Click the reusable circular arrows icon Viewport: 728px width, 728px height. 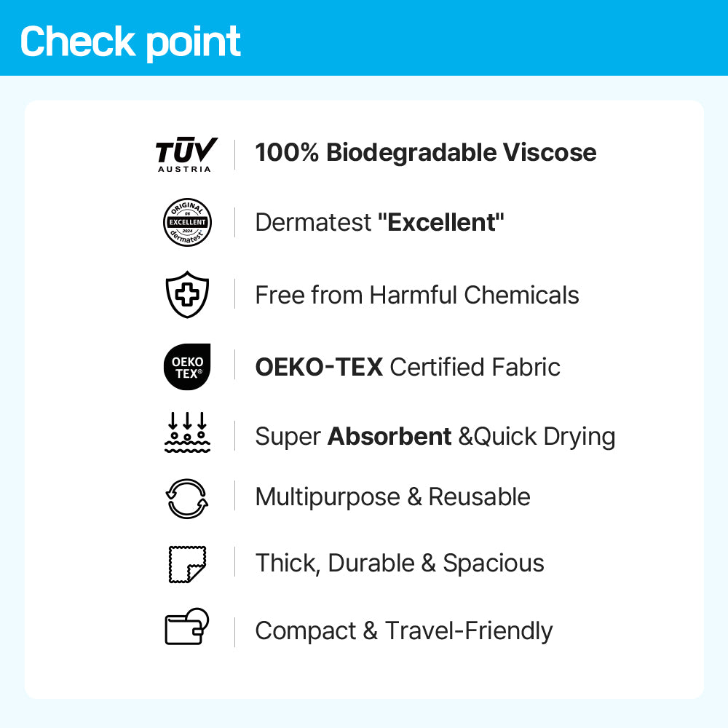click(x=187, y=499)
